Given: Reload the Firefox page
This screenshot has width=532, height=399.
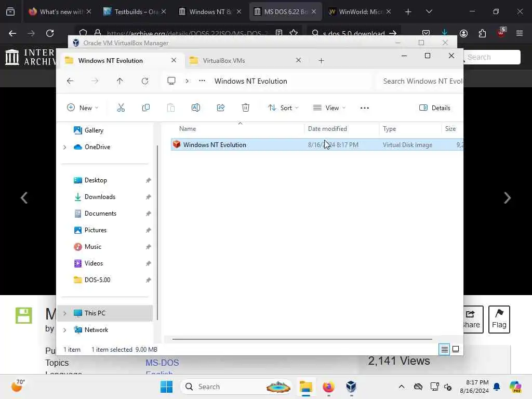Looking at the screenshot, I should coord(50,33).
